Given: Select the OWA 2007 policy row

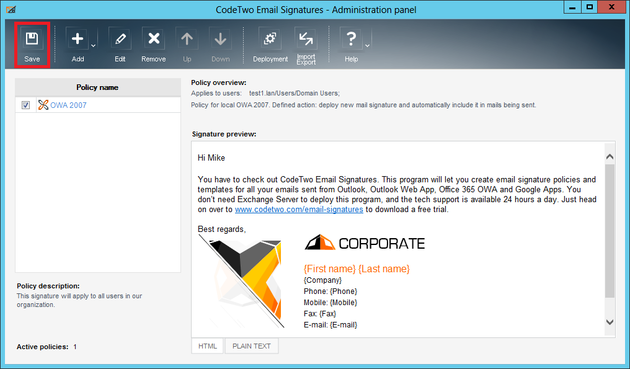Looking at the screenshot, I should [x=98, y=105].
